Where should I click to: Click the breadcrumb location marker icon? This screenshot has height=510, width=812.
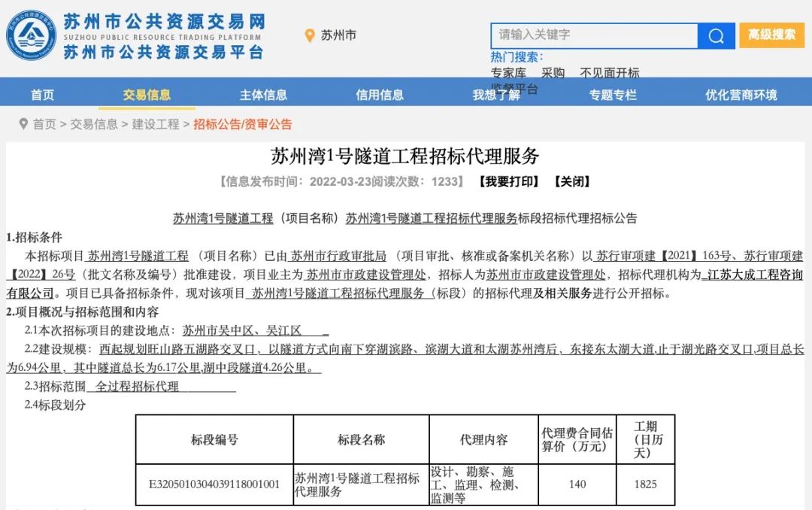click(x=23, y=124)
